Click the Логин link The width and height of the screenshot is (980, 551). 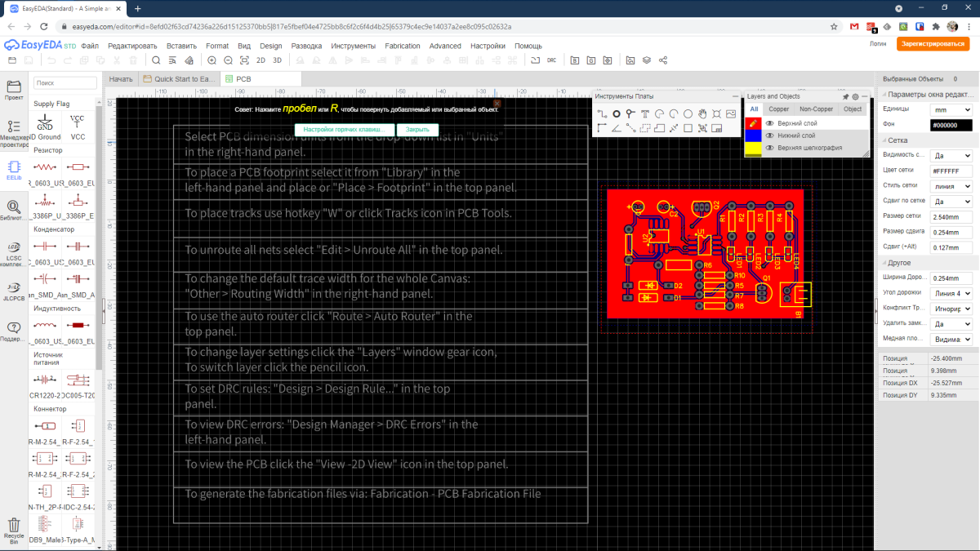tap(879, 44)
